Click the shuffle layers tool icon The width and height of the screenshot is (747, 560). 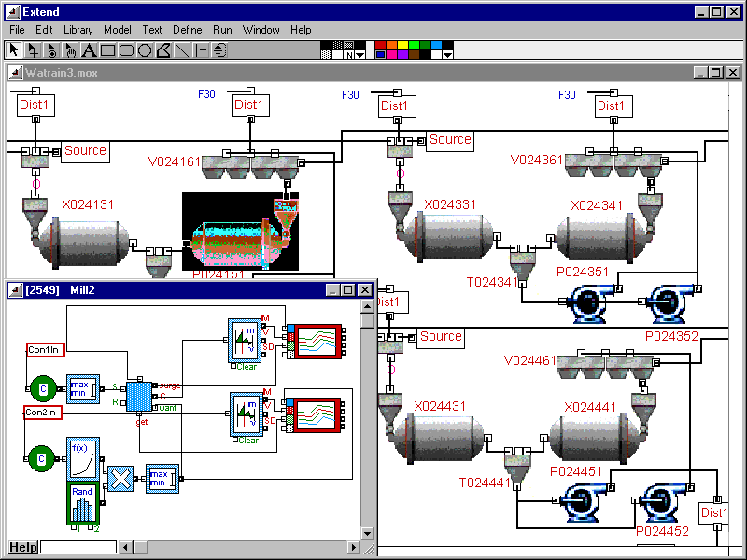219,50
